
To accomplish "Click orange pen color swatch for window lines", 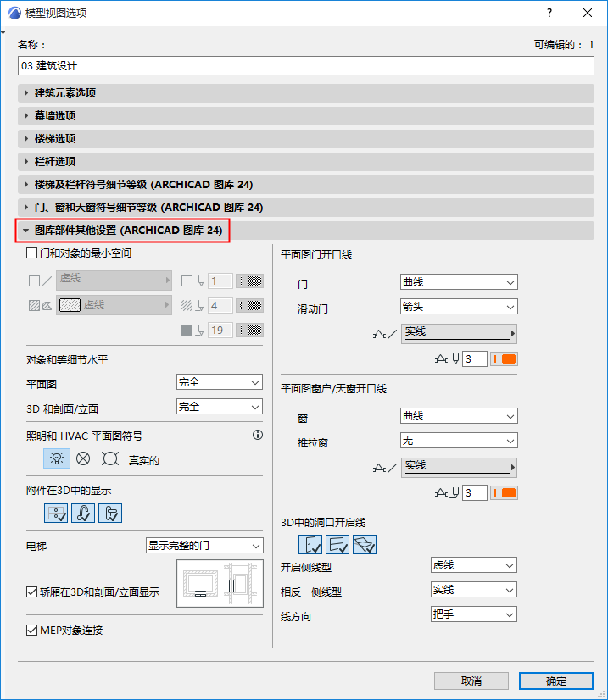I will (505, 493).
